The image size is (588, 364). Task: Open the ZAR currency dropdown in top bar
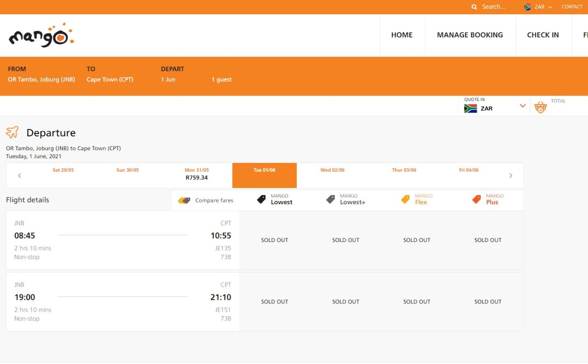pyautogui.click(x=539, y=7)
